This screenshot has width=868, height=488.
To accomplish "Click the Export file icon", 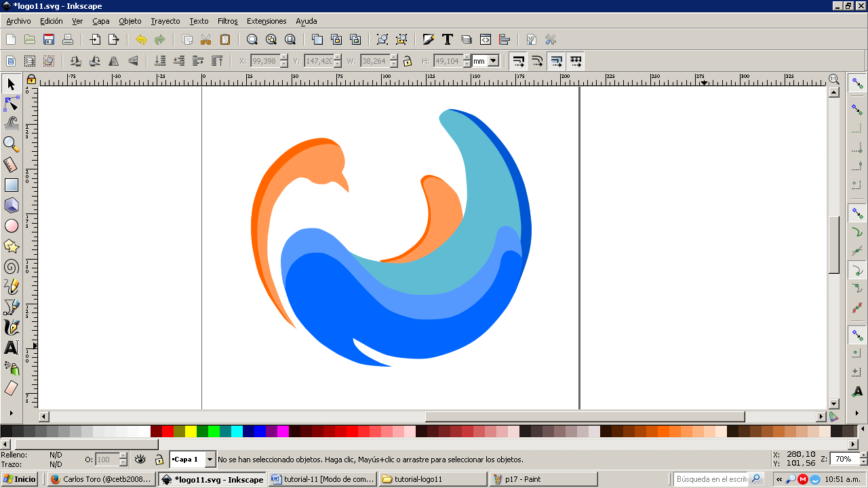I will (114, 39).
